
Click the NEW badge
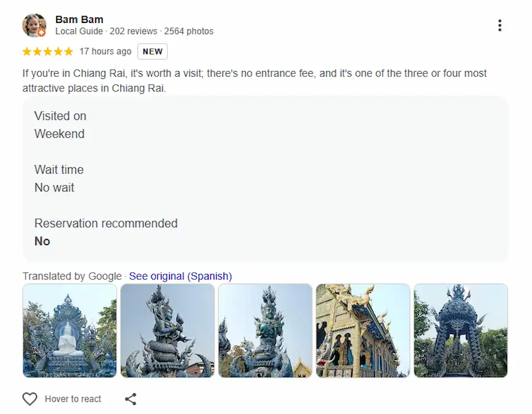click(x=152, y=51)
